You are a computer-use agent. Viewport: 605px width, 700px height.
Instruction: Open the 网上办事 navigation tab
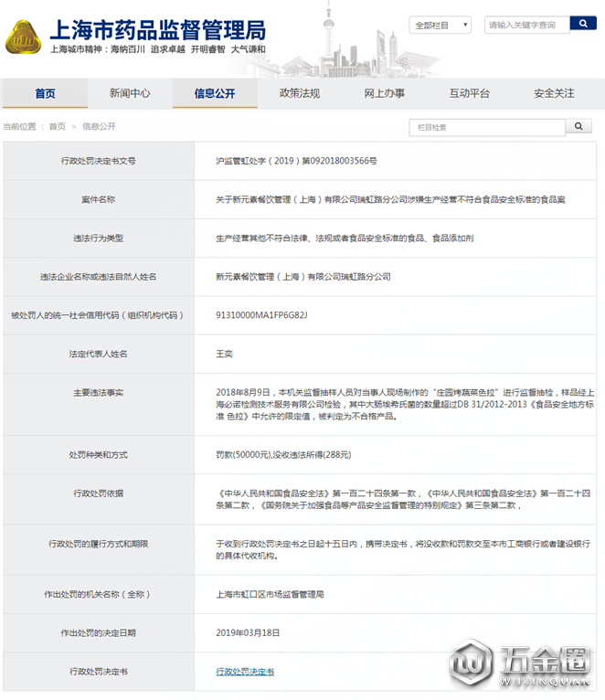tap(385, 93)
